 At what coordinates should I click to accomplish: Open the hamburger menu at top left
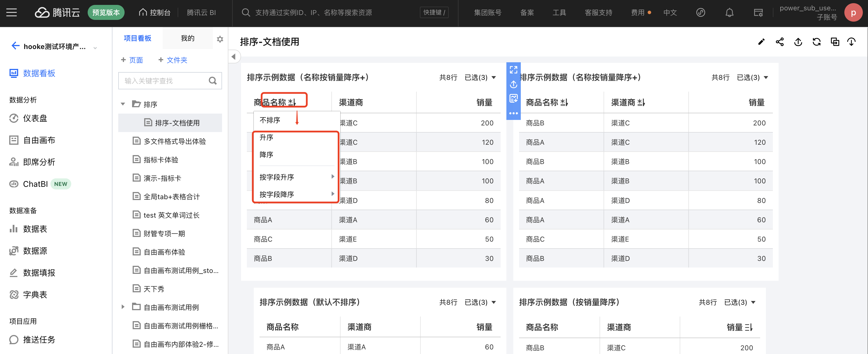[x=12, y=13]
